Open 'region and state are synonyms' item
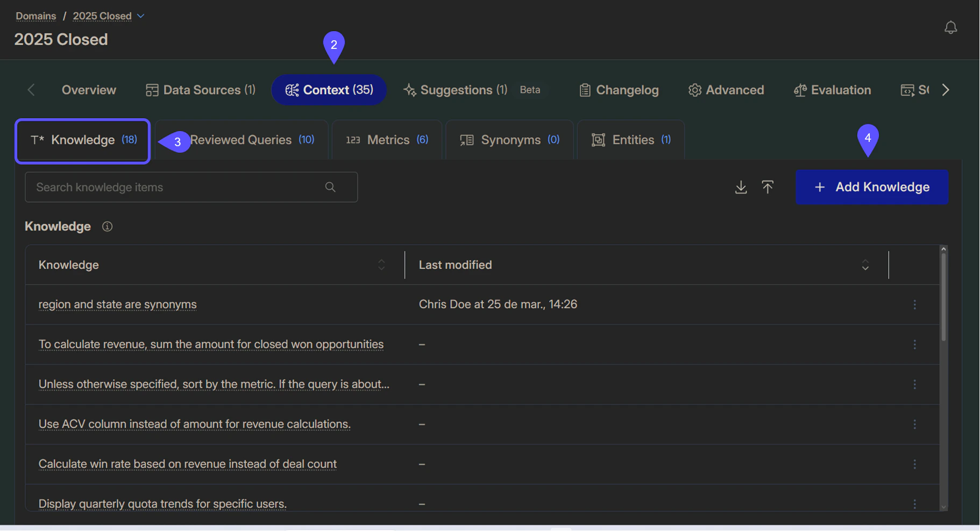Image resolution: width=980 pixels, height=531 pixels. coord(117,304)
